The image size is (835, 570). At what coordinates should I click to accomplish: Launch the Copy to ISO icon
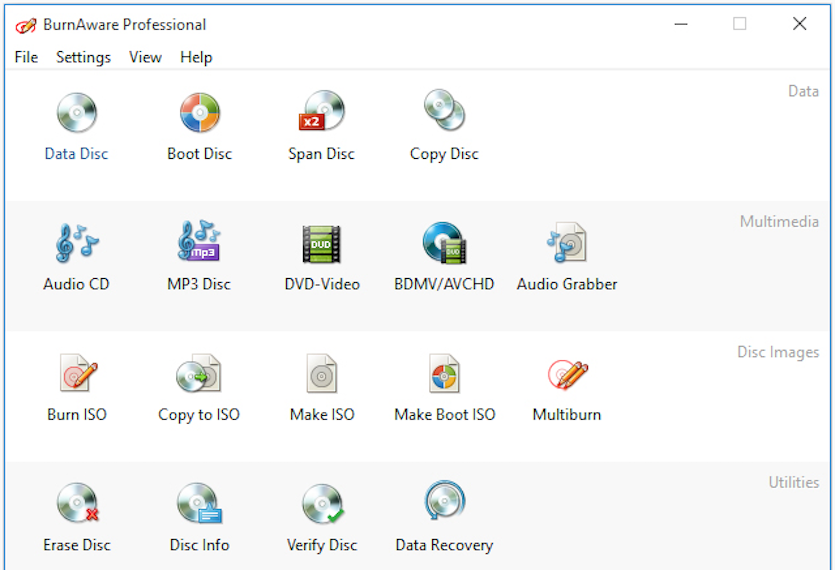point(199,373)
